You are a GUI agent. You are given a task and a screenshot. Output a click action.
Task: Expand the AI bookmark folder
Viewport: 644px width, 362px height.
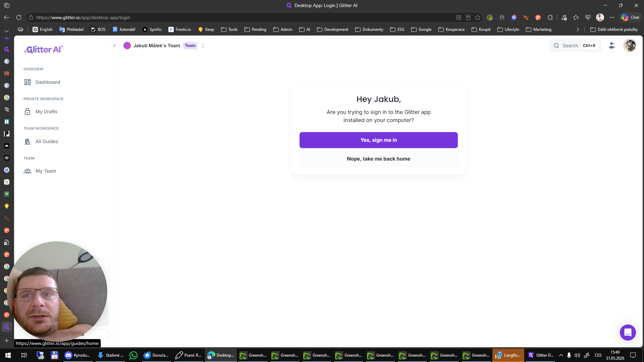click(x=305, y=29)
